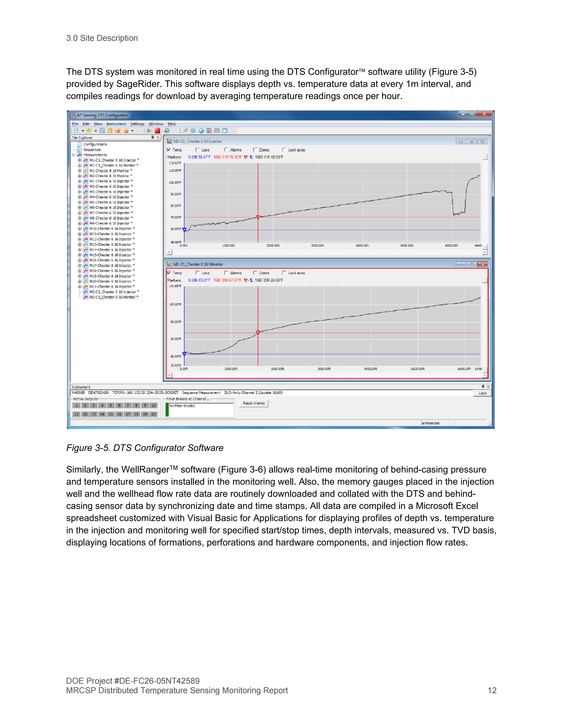Pin the File Explorer panel
Image resolution: width=563 pixels, height=728 pixels.
pos(153,137)
